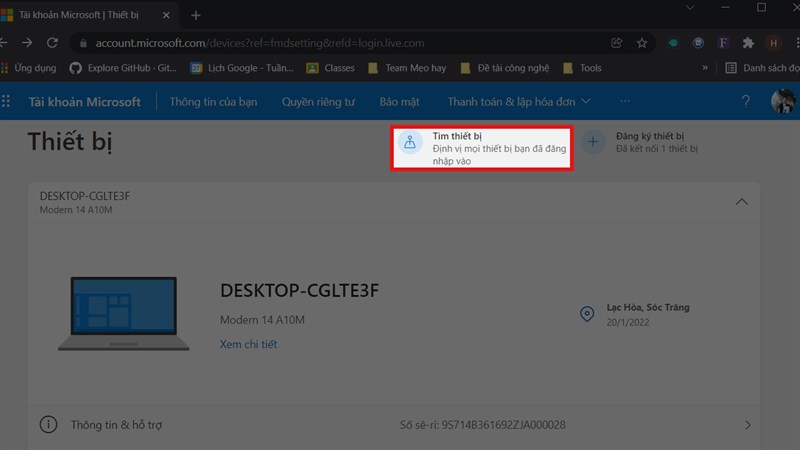Close the Tài khoản Microsoft browser tab
The height and width of the screenshot is (450, 800).
(166, 15)
